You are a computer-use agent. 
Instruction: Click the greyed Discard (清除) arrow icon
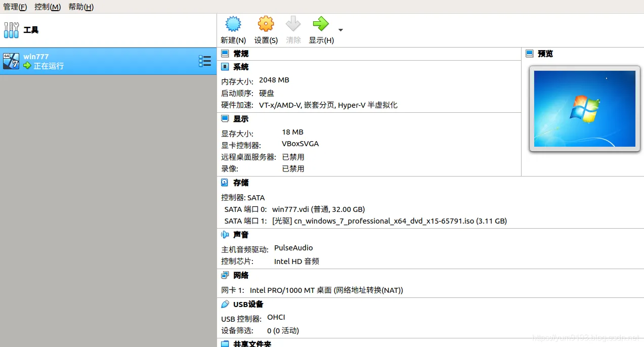[293, 24]
